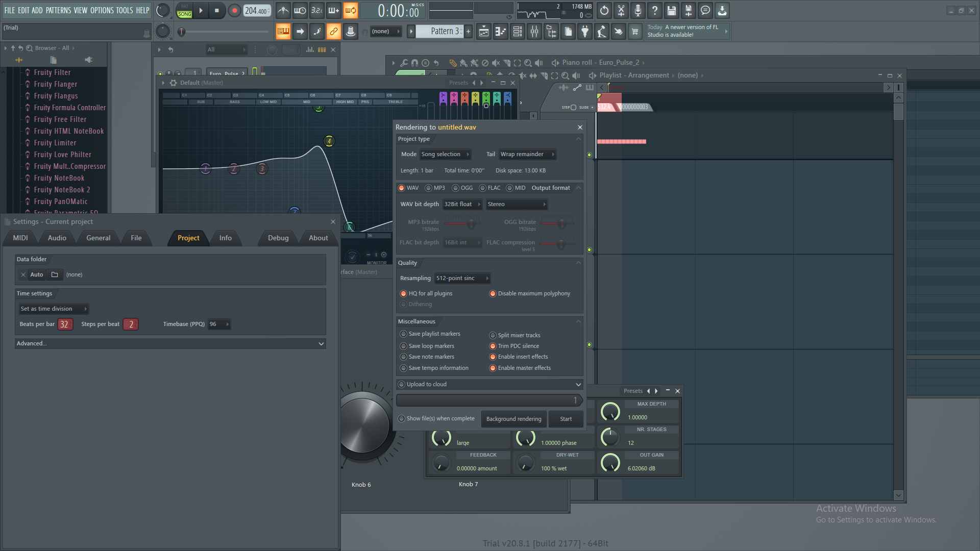Click the loop recording icon
This screenshot has width=980, height=551.
coord(351,10)
